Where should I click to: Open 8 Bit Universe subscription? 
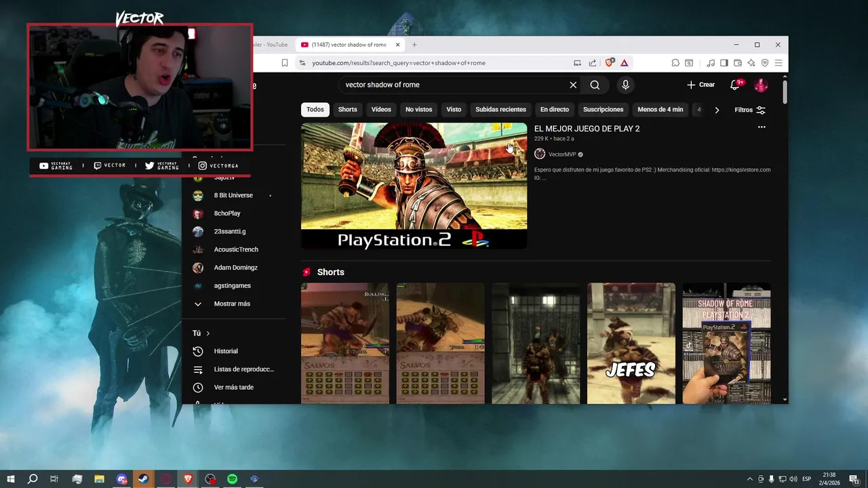(x=233, y=195)
